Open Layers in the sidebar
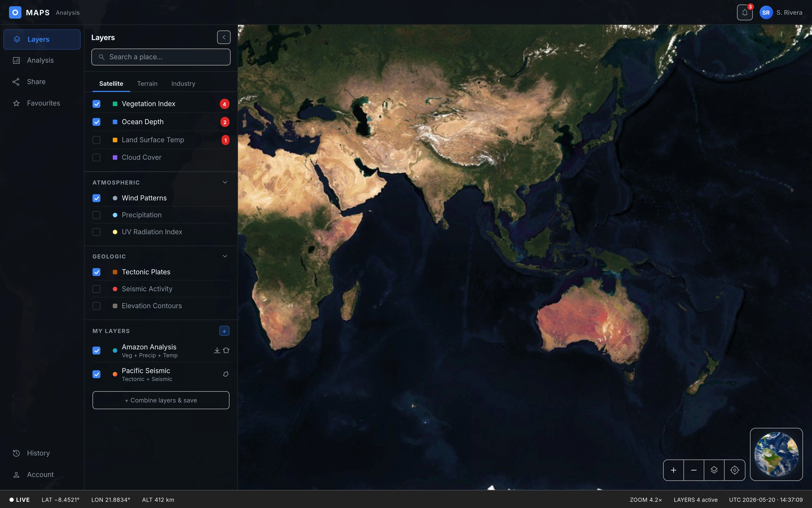 point(42,39)
